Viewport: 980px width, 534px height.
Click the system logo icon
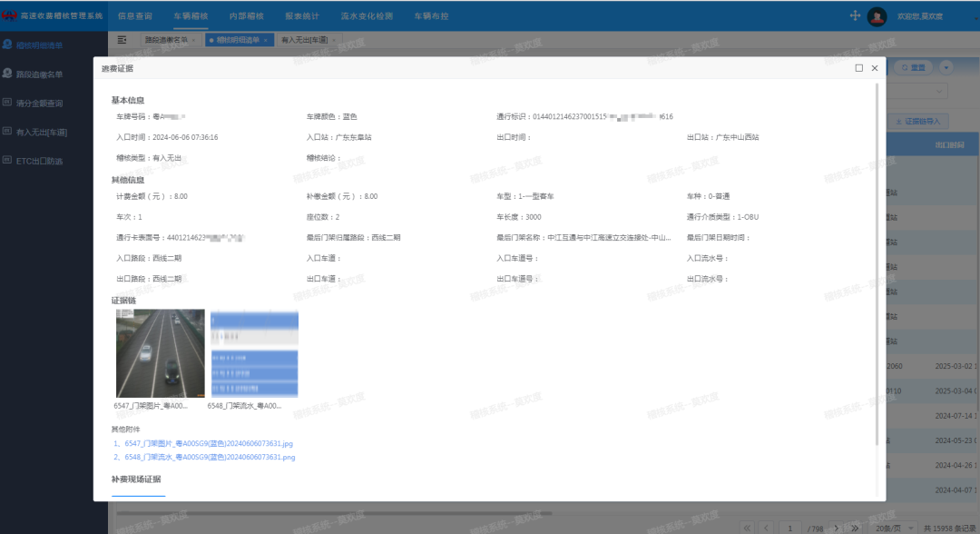9,15
